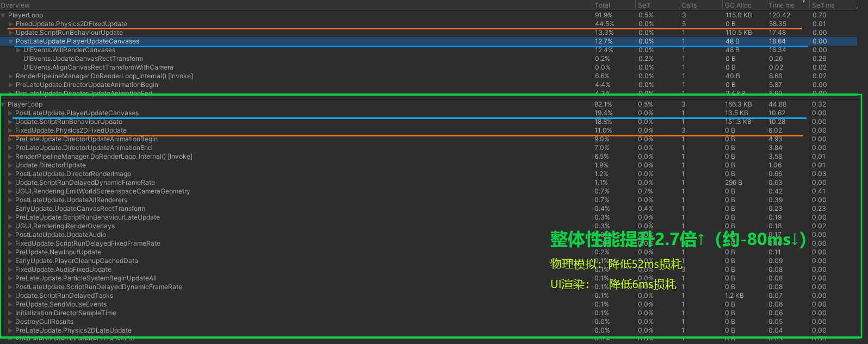This screenshot has height=344, width=868.
Task: Select RenderPipelineManager.DoRenderLoop_Internal in the lower capture
Action: click(429, 157)
